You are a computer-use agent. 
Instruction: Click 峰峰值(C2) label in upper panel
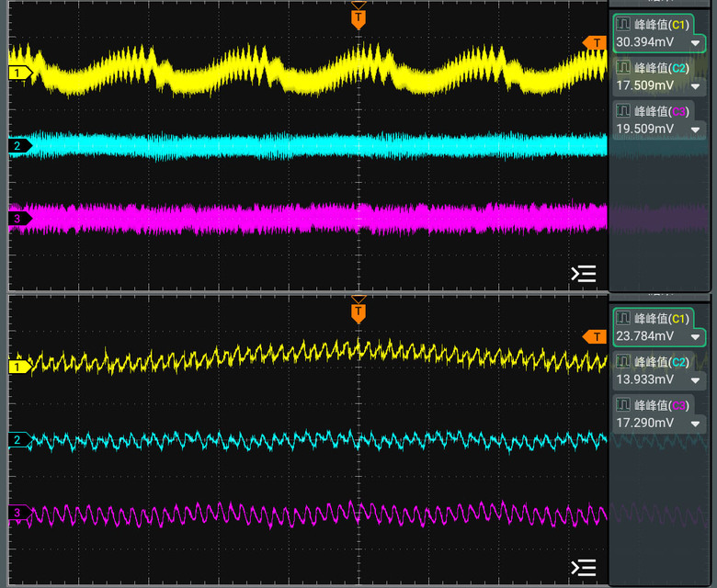[x=662, y=68]
